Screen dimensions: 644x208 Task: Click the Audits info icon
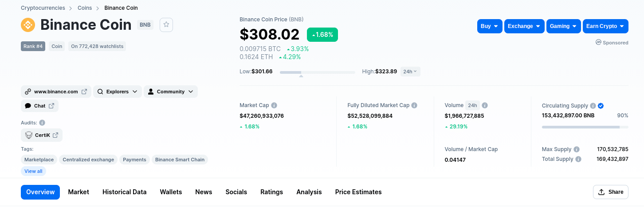(42, 123)
